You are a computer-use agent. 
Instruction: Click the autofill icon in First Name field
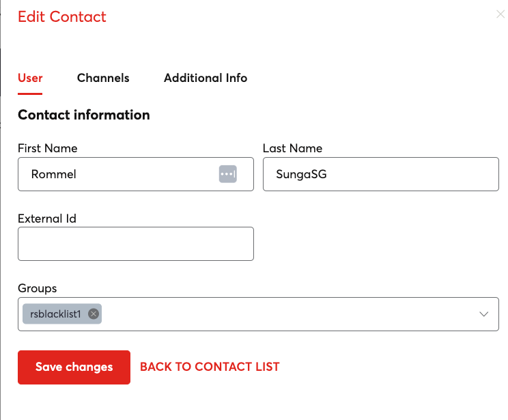point(227,174)
